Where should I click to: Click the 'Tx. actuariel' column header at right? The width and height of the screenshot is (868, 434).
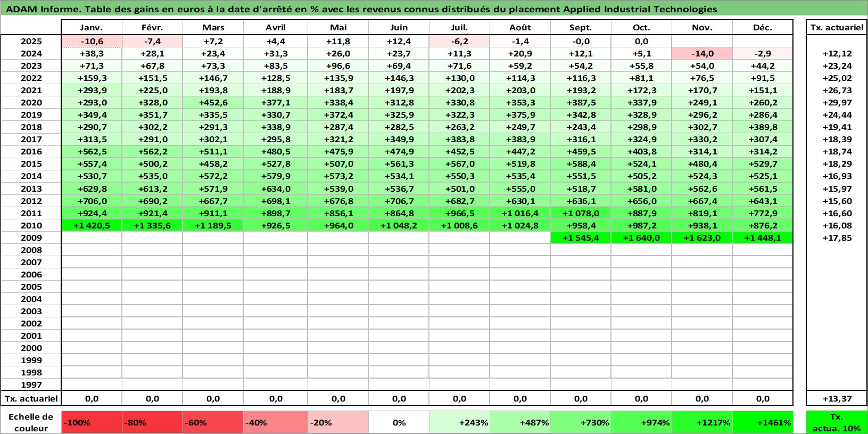837,28
